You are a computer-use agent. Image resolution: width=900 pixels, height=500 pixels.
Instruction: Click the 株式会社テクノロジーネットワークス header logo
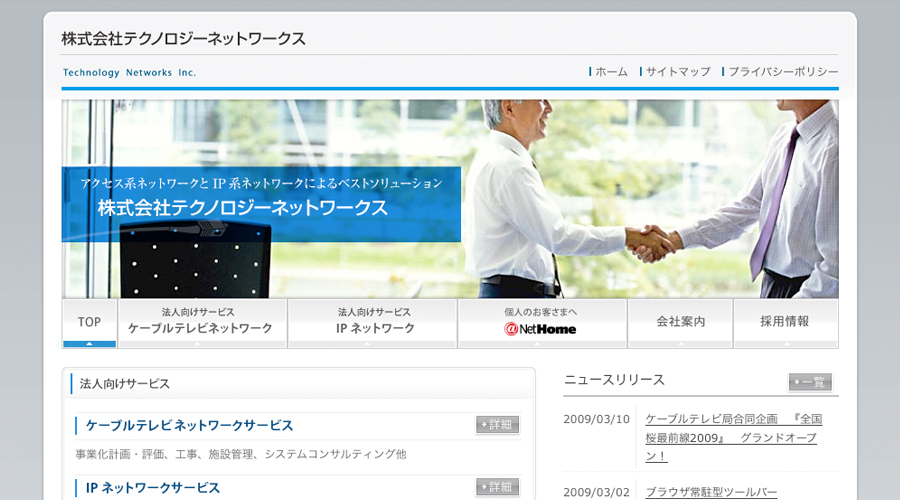coord(183,39)
